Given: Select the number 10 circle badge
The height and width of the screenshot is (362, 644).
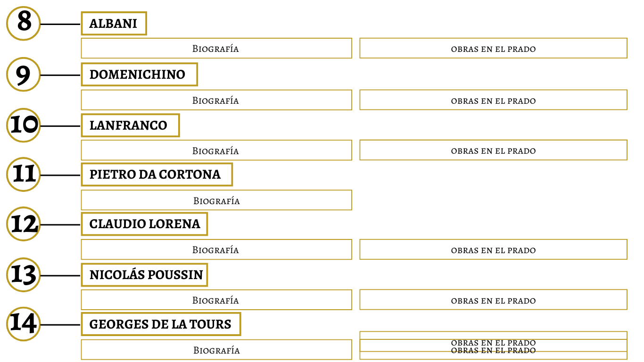Looking at the screenshot, I should pos(24,125).
